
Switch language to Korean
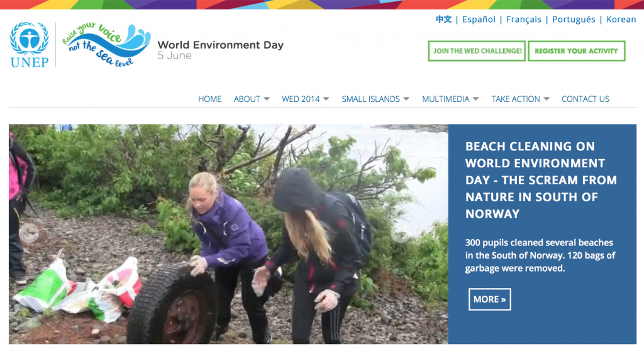pos(621,19)
